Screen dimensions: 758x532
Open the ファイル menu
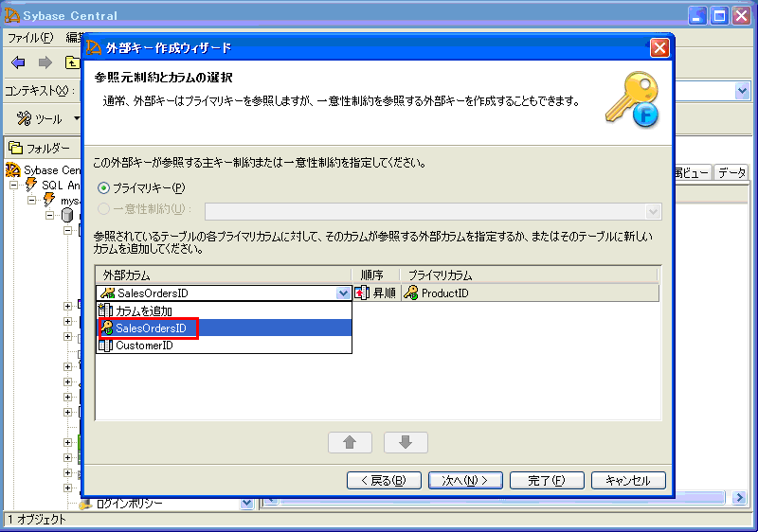point(30,38)
